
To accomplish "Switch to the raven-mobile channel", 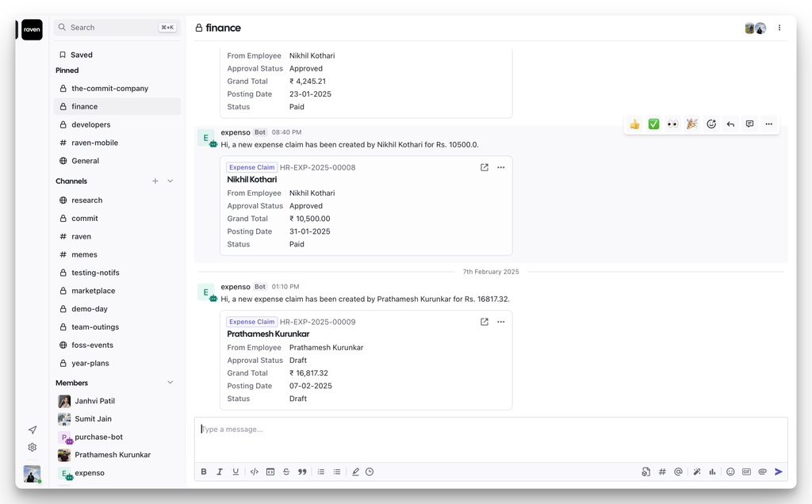I will tap(94, 143).
